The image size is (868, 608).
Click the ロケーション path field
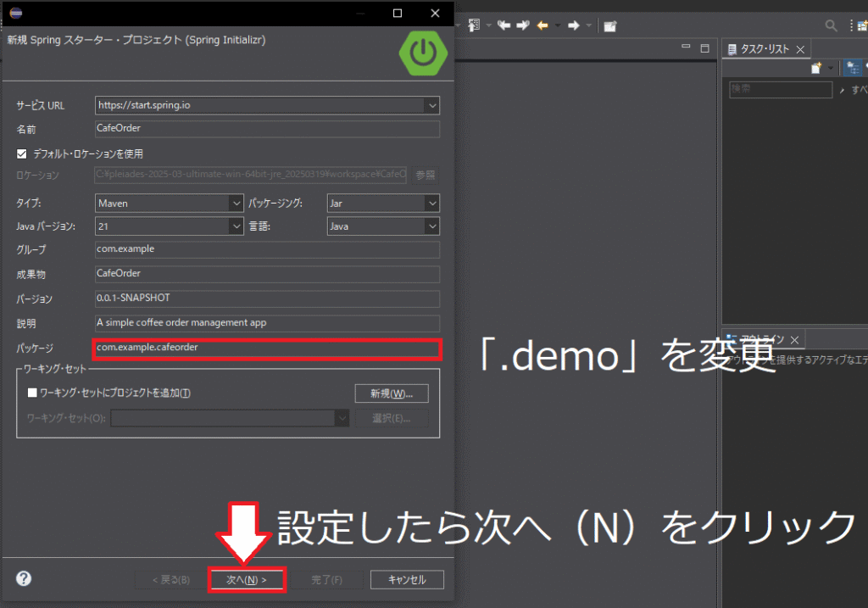click(x=251, y=175)
